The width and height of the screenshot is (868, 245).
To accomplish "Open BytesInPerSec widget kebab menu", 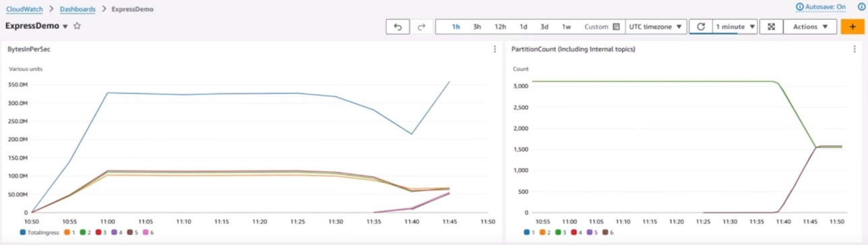I will pos(495,49).
